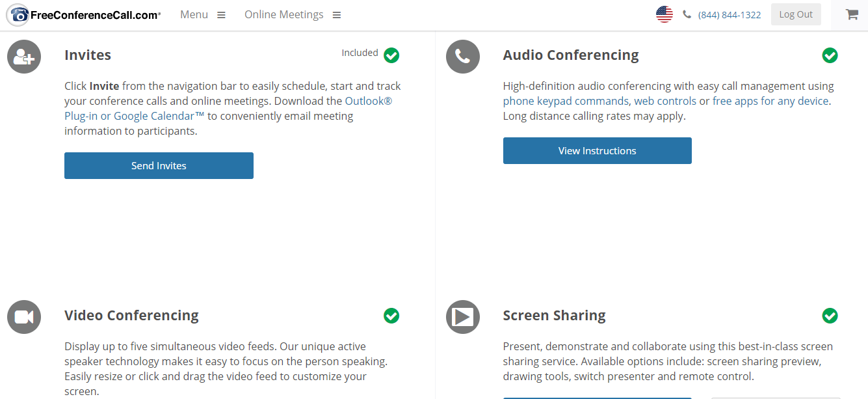The width and height of the screenshot is (868, 399).
Task: Click the Video Conferencing green checkmark
Action: [x=391, y=316]
